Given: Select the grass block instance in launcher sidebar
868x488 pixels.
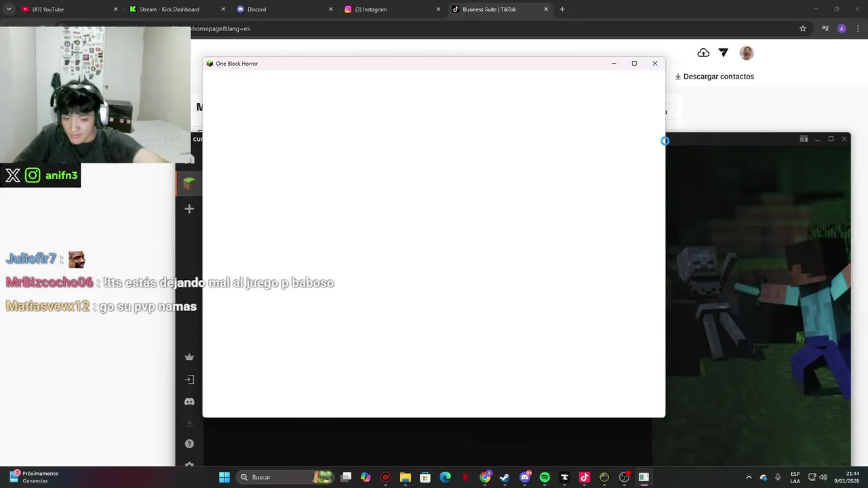Looking at the screenshot, I should [x=189, y=183].
